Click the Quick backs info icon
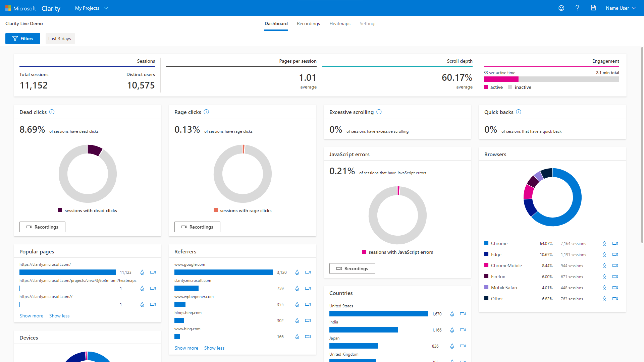This screenshot has height=362, width=644. pos(518,112)
